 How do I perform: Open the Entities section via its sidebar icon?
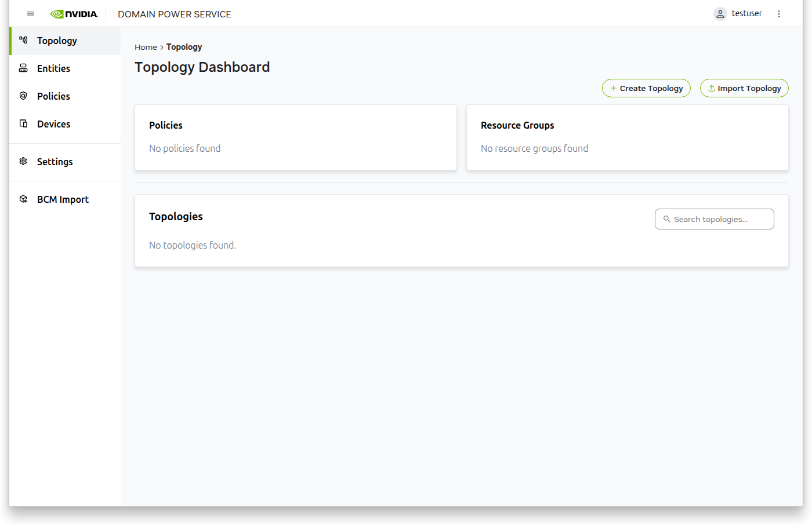coord(23,68)
